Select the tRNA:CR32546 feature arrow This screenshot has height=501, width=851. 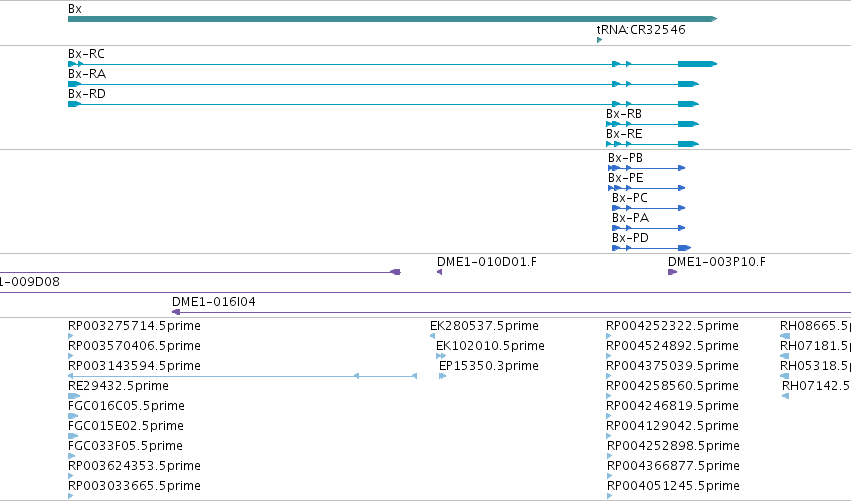pyautogui.click(x=599, y=40)
